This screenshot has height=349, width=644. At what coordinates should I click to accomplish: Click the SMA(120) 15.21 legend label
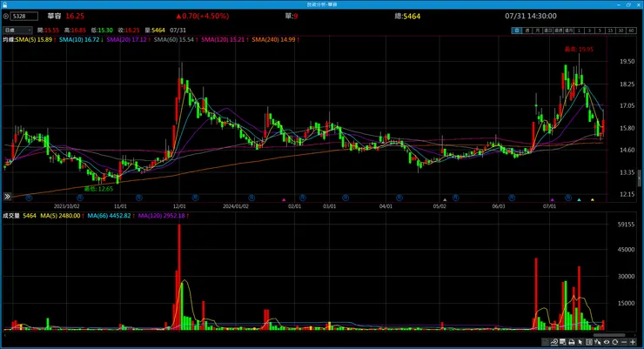(225, 40)
